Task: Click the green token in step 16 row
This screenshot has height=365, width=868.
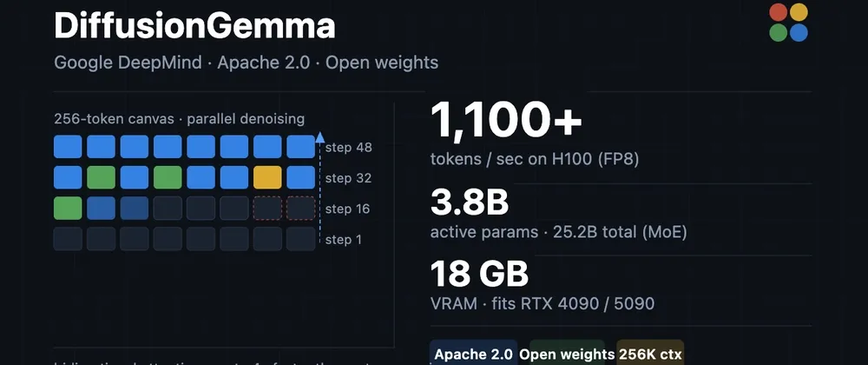Action: coord(68,209)
